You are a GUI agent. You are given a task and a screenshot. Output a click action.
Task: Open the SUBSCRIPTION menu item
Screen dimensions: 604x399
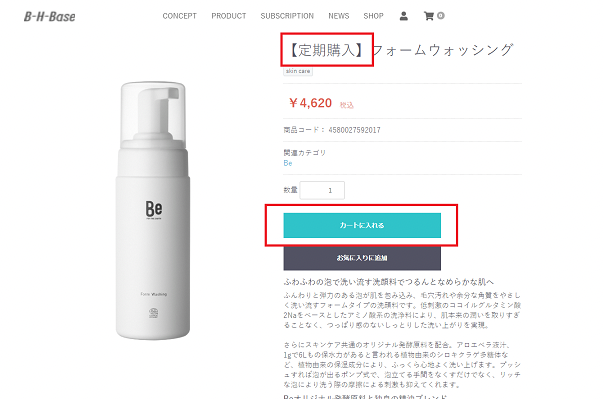tap(287, 16)
